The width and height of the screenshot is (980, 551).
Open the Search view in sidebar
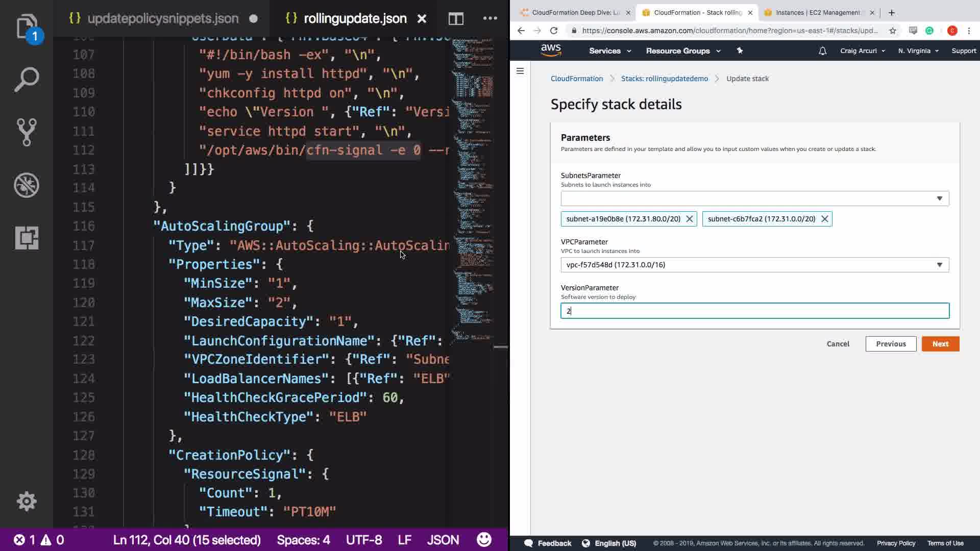(27, 80)
